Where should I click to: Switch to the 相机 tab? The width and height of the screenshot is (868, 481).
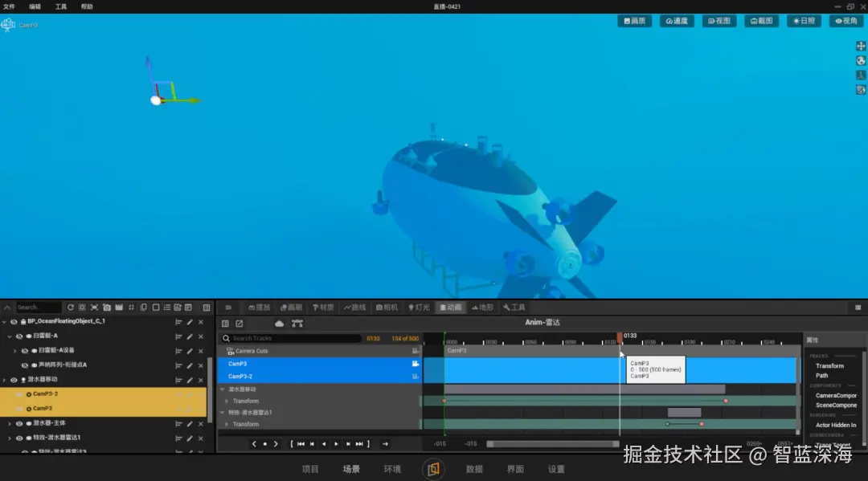387,308
